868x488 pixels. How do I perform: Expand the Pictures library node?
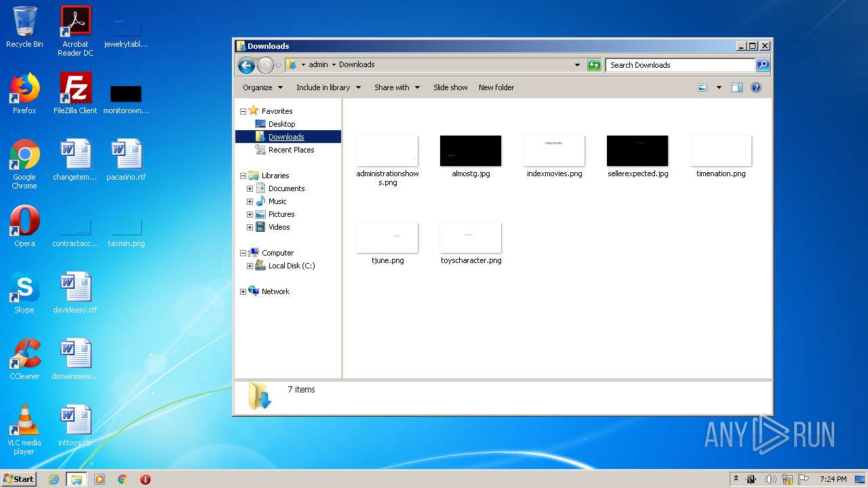click(x=250, y=214)
